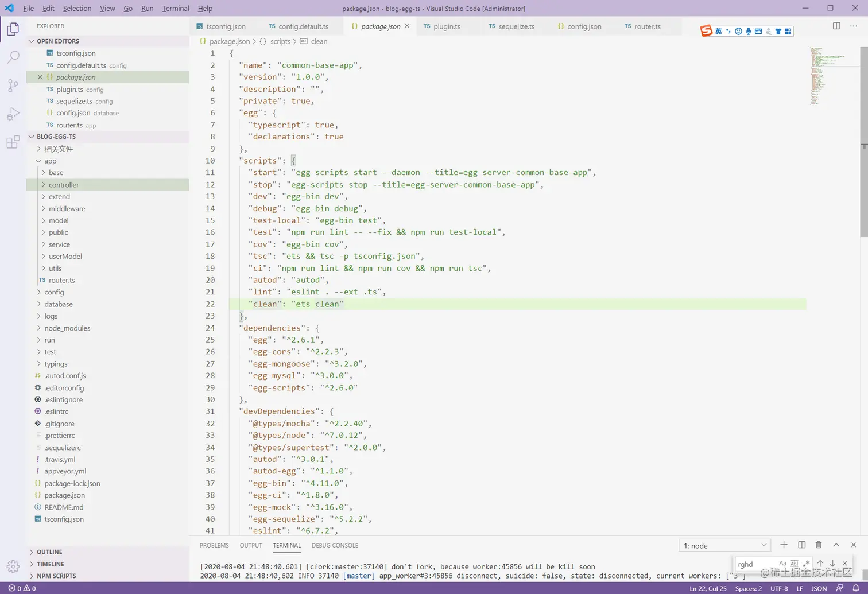Viewport: 868px width, 594px height.
Task: Maximize the panel with up chevron
Action: point(836,545)
